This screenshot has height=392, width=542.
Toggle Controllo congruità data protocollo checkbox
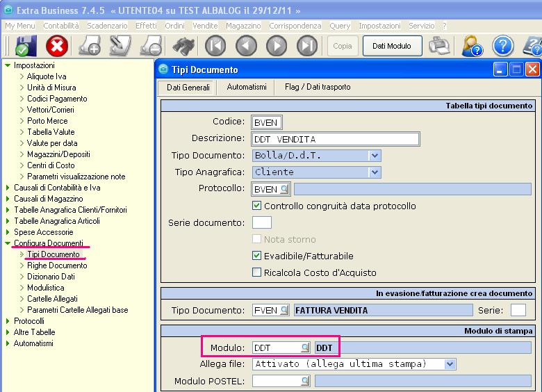click(256, 206)
